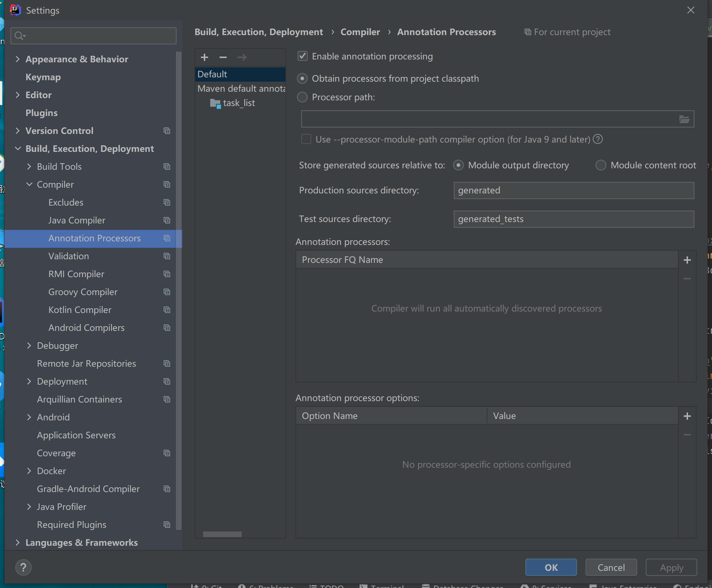Click Test sources directory field
712x588 pixels.
[574, 219]
